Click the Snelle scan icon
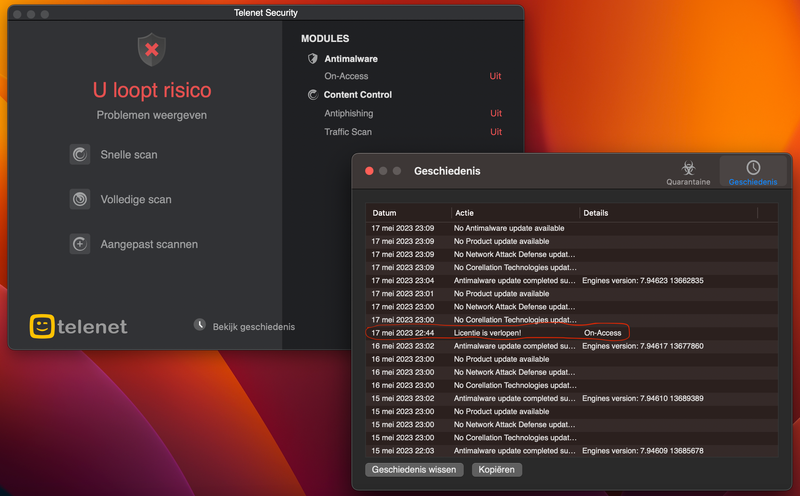Image resolution: width=800 pixels, height=496 pixels. pos(80,154)
